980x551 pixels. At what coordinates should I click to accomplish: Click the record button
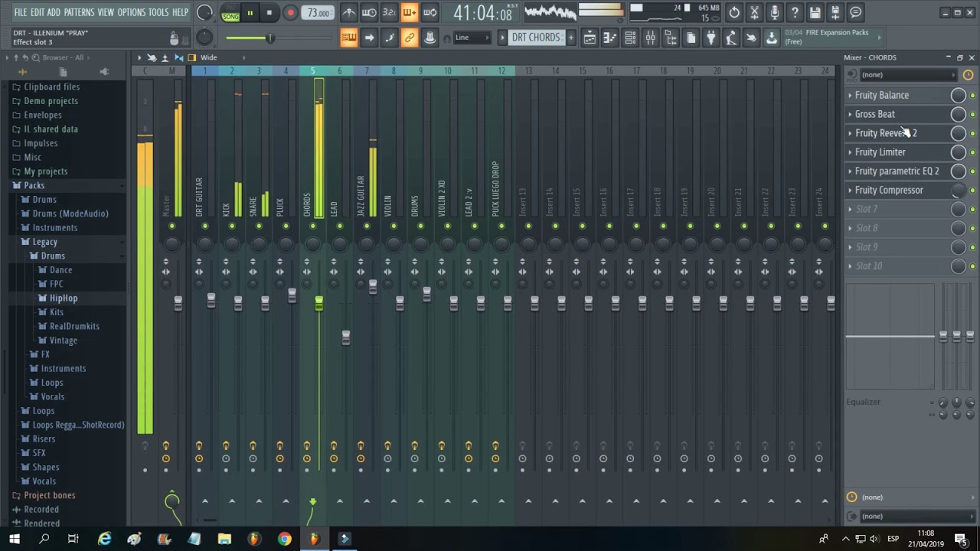290,12
